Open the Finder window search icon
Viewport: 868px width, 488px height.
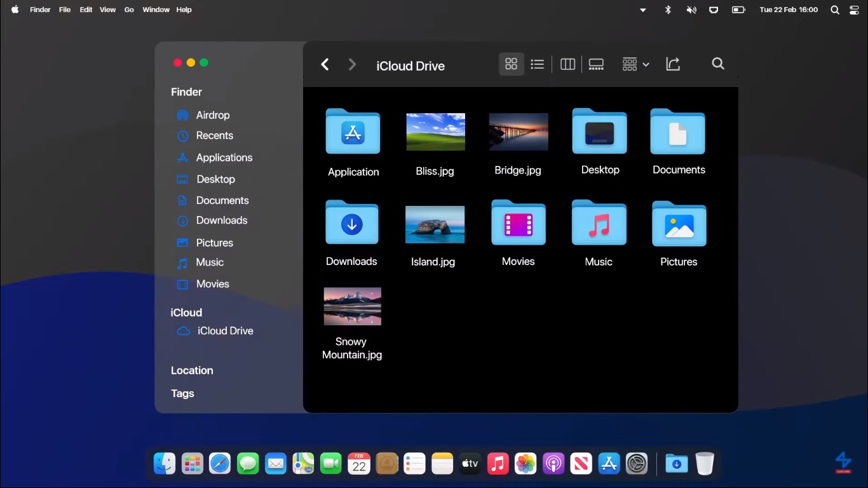(718, 64)
